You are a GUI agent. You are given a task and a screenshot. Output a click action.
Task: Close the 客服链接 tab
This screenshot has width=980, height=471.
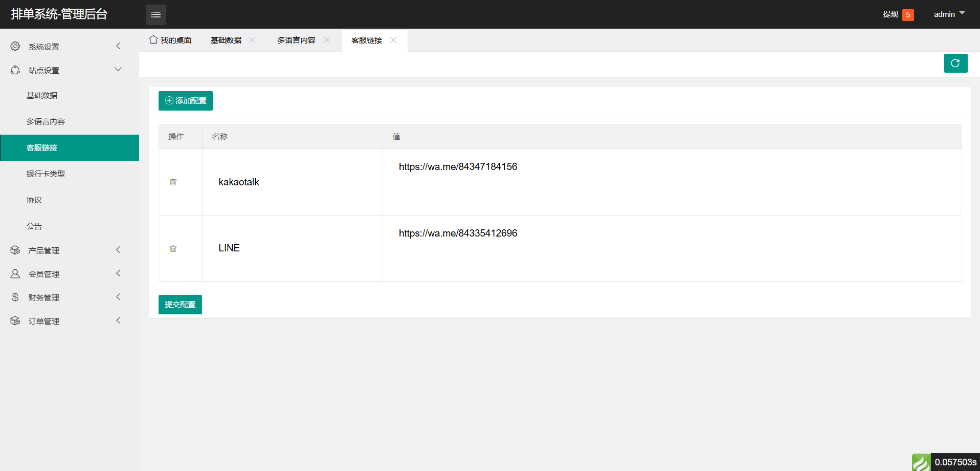coord(393,40)
